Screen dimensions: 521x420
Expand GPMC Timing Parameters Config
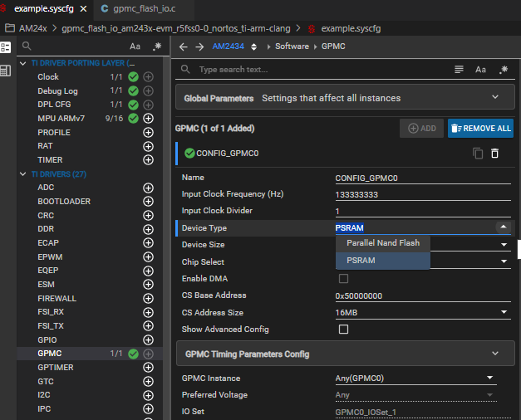[346, 354]
